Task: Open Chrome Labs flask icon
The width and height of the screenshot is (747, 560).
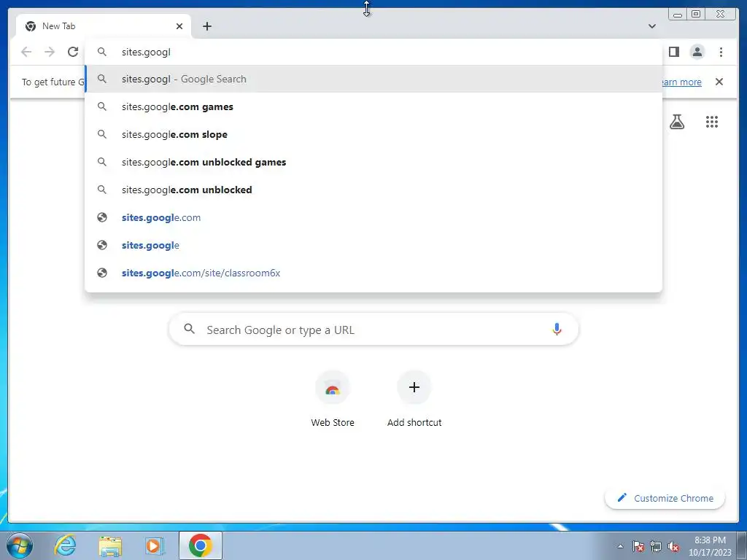Action: click(x=676, y=122)
